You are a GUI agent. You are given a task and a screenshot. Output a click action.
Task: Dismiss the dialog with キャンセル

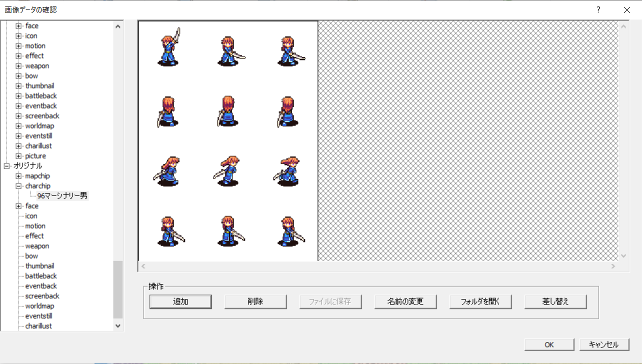[x=603, y=344]
